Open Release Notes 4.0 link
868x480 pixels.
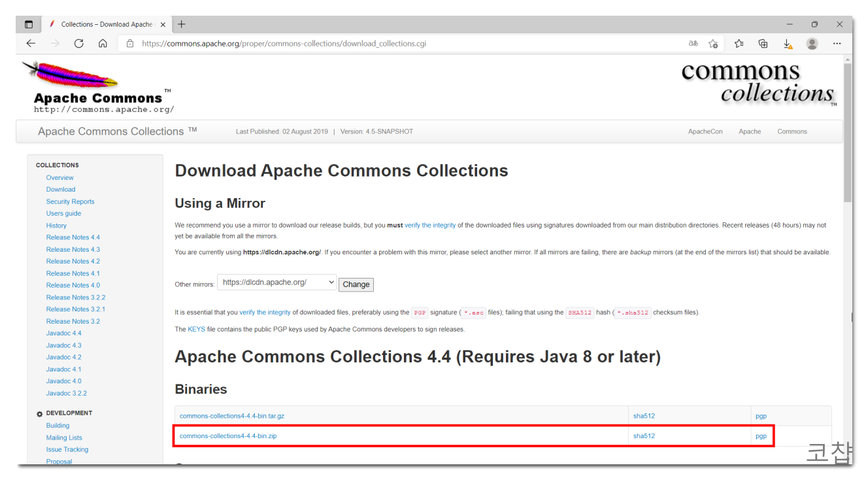tap(73, 285)
